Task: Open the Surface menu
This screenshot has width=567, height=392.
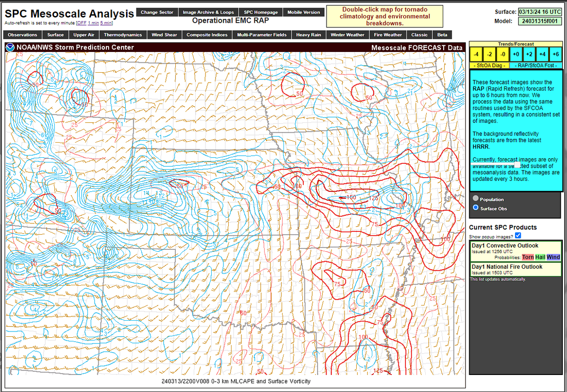Action: click(x=56, y=35)
